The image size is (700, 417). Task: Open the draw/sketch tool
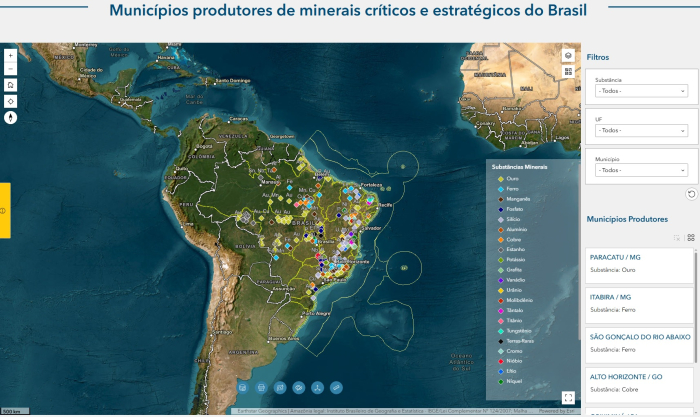pos(280,388)
